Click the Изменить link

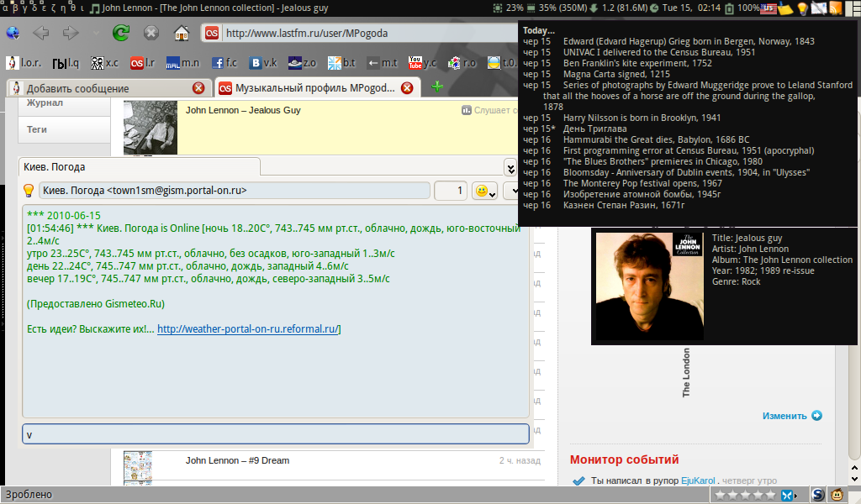tap(784, 416)
